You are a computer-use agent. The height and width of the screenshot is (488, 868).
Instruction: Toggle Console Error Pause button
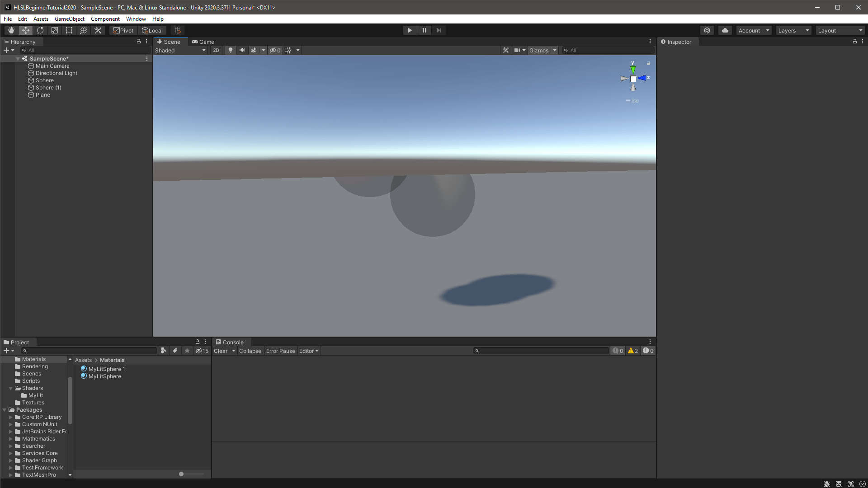point(280,351)
